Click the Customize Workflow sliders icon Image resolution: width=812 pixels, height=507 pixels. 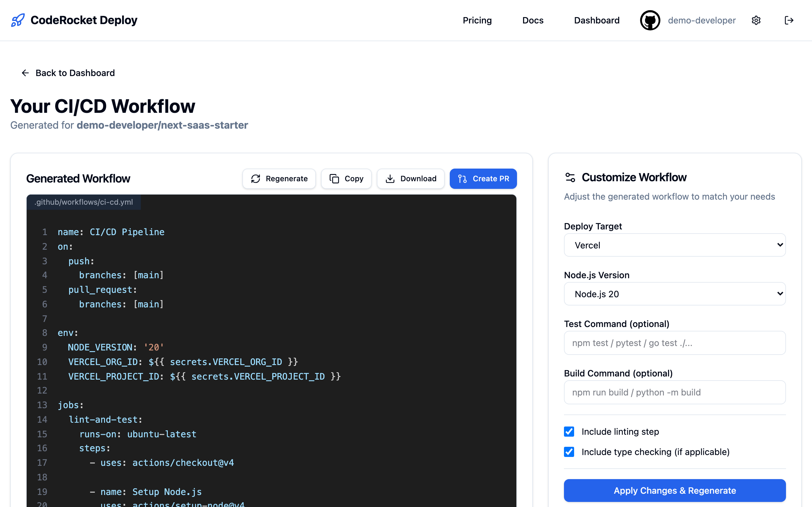[570, 177]
